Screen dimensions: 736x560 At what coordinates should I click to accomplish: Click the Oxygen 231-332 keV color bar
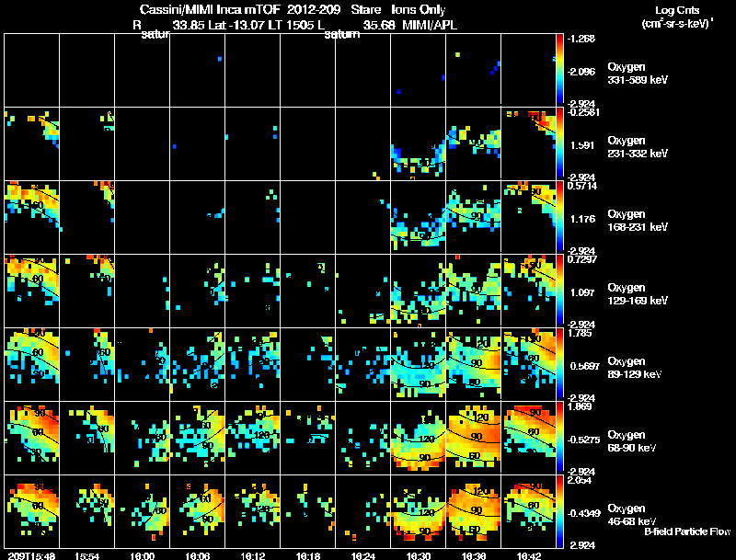[x=559, y=143]
